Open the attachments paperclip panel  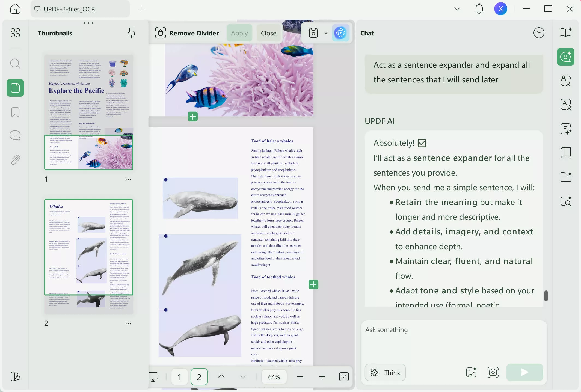(x=15, y=160)
